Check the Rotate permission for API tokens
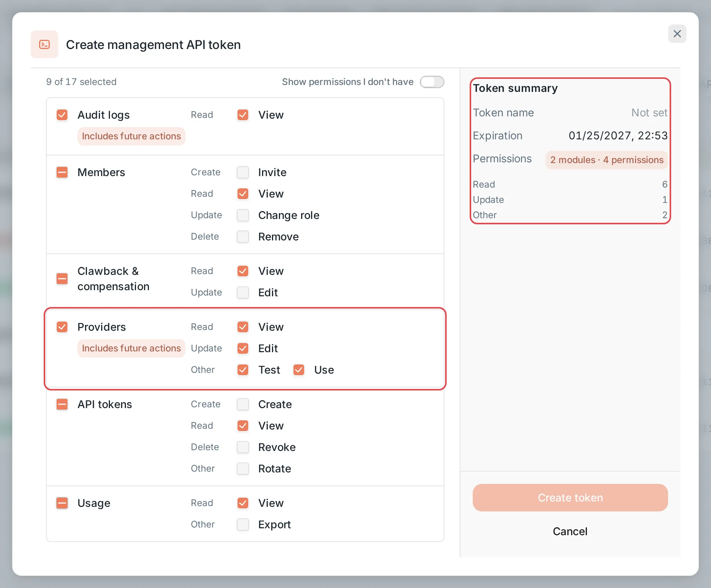The image size is (711, 588). coord(243,469)
